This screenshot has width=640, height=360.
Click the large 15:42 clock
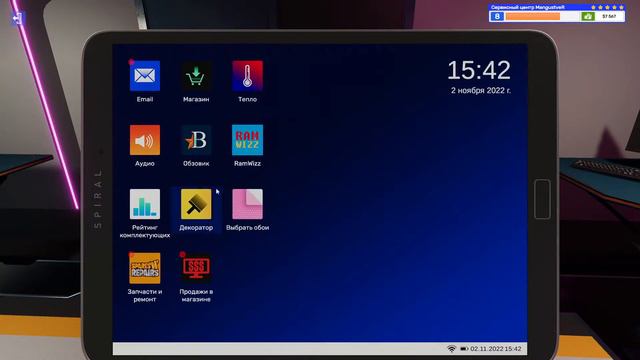[x=479, y=70]
